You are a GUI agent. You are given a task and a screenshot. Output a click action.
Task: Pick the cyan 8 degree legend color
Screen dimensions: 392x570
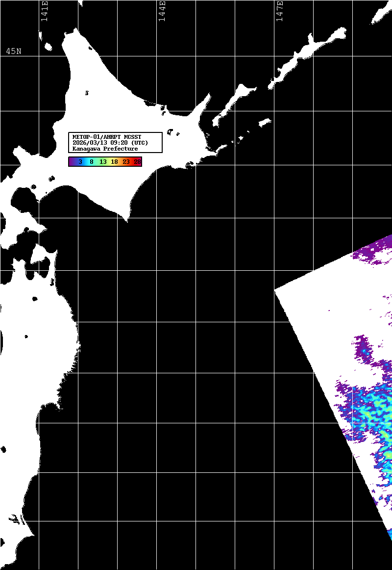pyautogui.click(x=91, y=161)
